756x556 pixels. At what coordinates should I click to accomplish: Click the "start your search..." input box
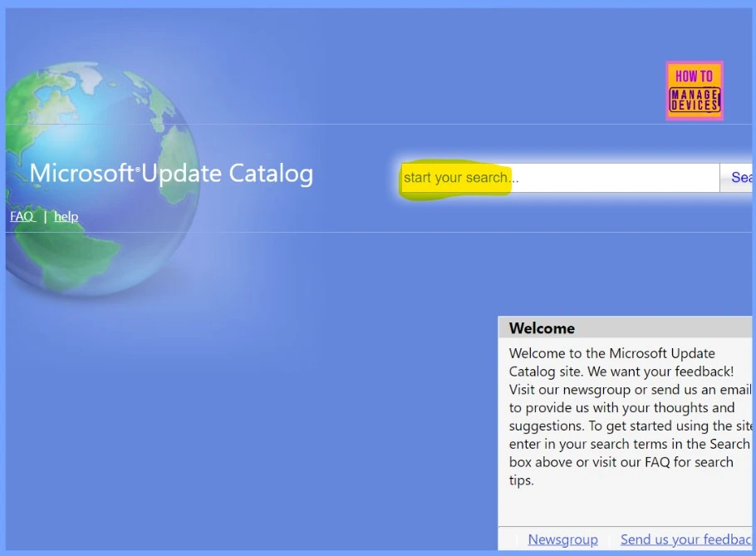pos(560,178)
